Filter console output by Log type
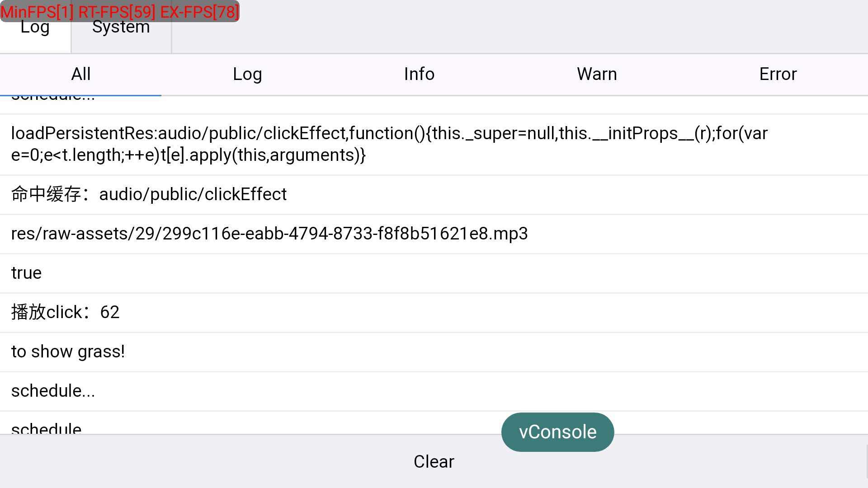The height and width of the screenshot is (488, 868). pos(247,74)
